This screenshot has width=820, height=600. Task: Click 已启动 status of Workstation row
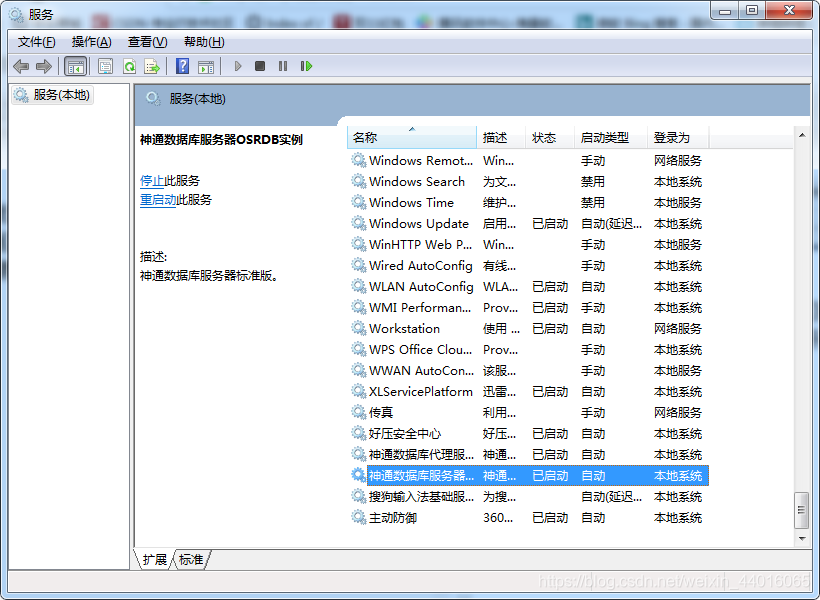[x=550, y=329]
